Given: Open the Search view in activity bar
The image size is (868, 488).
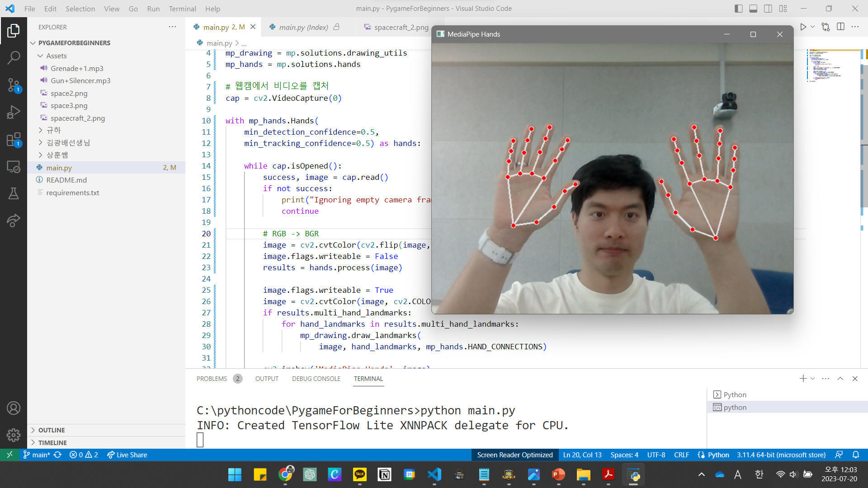Looking at the screenshot, I should click(x=14, y=57).
